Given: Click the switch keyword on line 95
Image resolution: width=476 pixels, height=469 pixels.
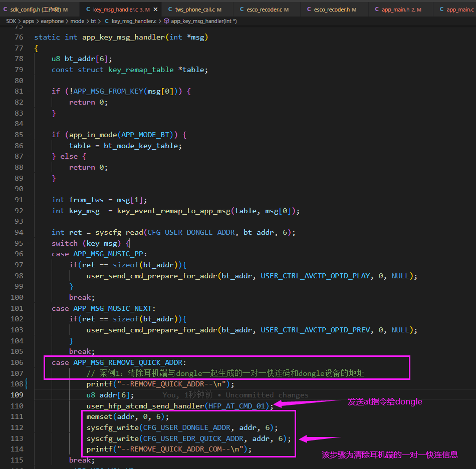Looking at the screenshot, I should coord(65,243).
